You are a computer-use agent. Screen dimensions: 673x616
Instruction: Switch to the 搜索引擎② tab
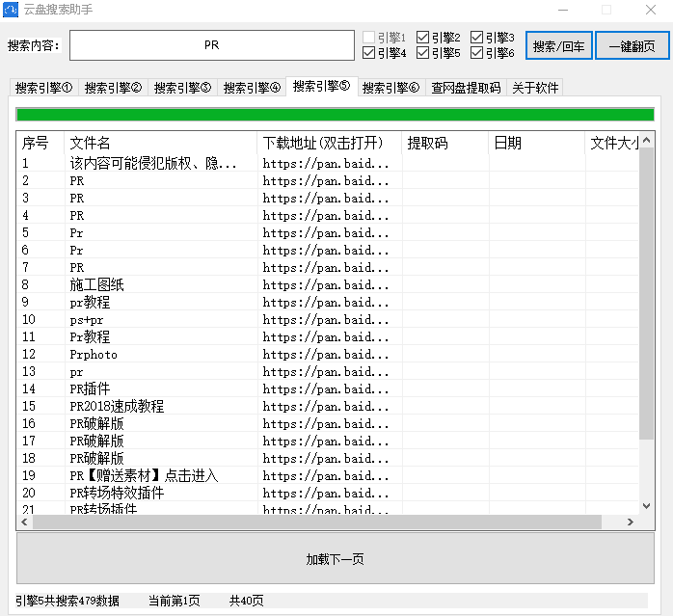113,88
